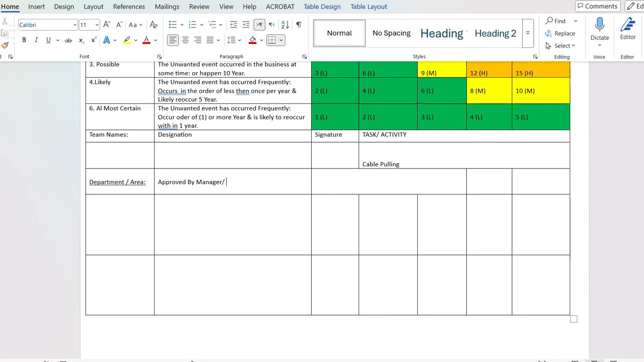This screenshot has height=362, width=644.
Task: Click table resize handle at corner
Action: tap(574, 319)
